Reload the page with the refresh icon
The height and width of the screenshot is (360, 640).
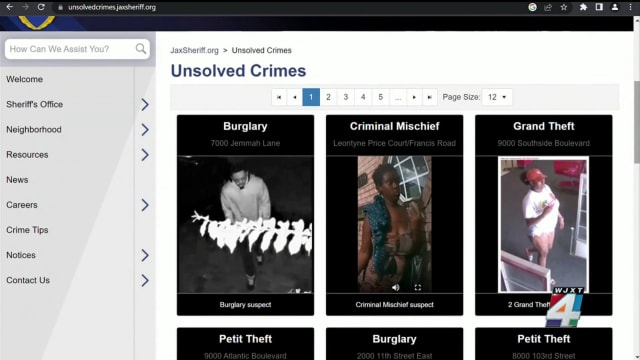click(41, 7)
